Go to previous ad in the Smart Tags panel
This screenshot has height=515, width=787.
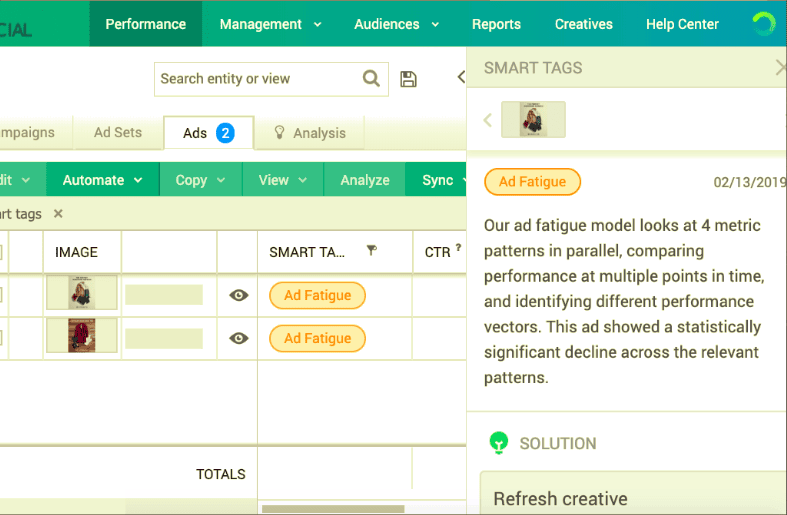[487, 120]
